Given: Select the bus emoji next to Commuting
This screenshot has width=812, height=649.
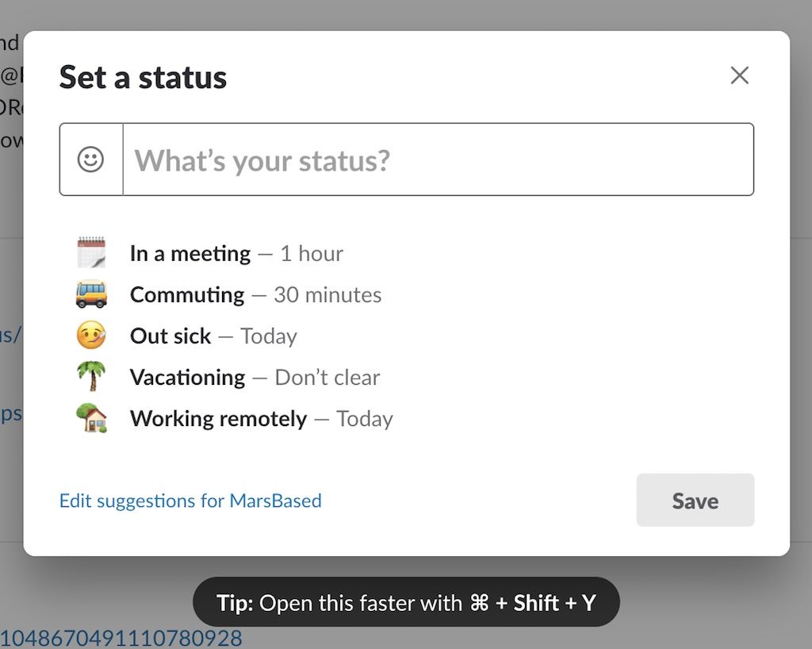Looking at the screenshot, I should click(90, 294).
